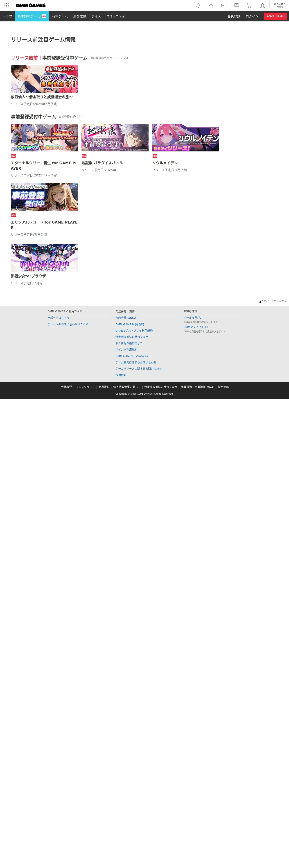This screenshot has height=868, width=289.
Task: Open the 放浪仙人 game banner thumbnail
Action: [44, 79]
